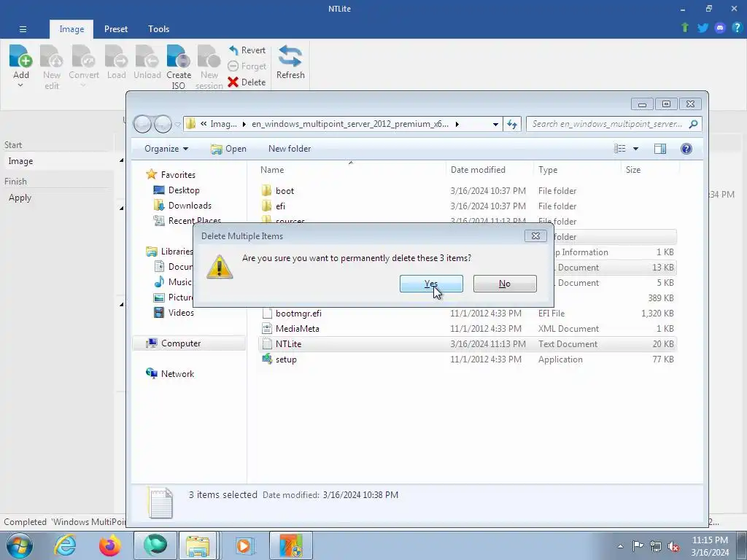Image resolution: width=747 pixels, height=560 pixels.
Task: Open Windows Media Player taskbar icon
Action: [x=244, y=545]
